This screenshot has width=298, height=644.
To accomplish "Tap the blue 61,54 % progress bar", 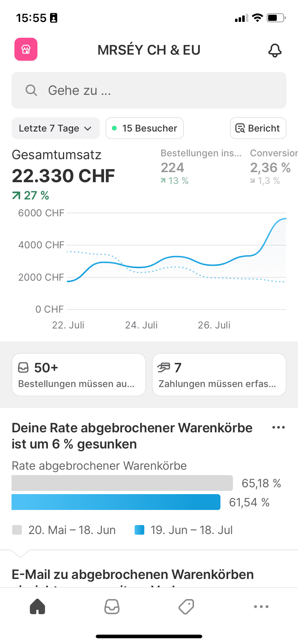I will [x=116, y=502].
